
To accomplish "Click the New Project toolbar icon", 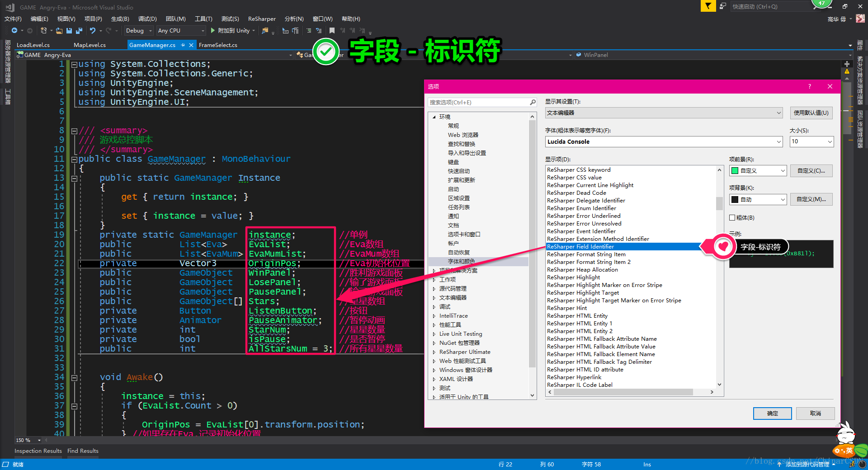I will point(44,30).
